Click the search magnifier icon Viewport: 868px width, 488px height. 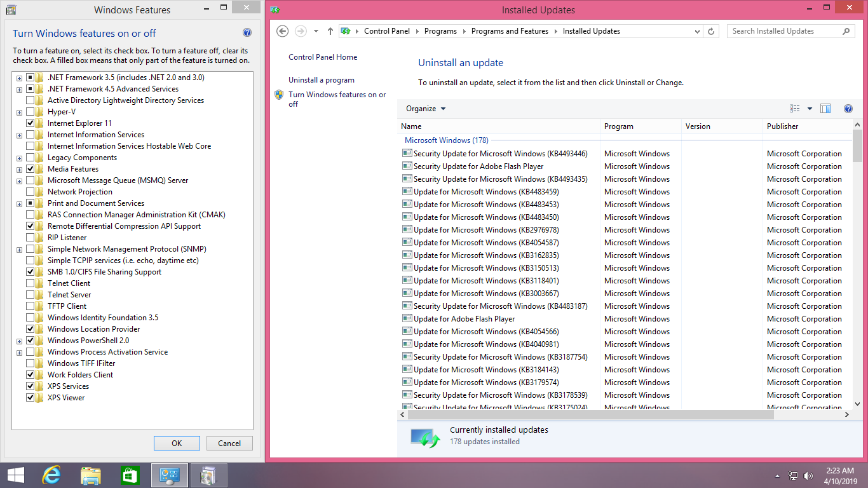pyautogui.click(x=846, y=31)
